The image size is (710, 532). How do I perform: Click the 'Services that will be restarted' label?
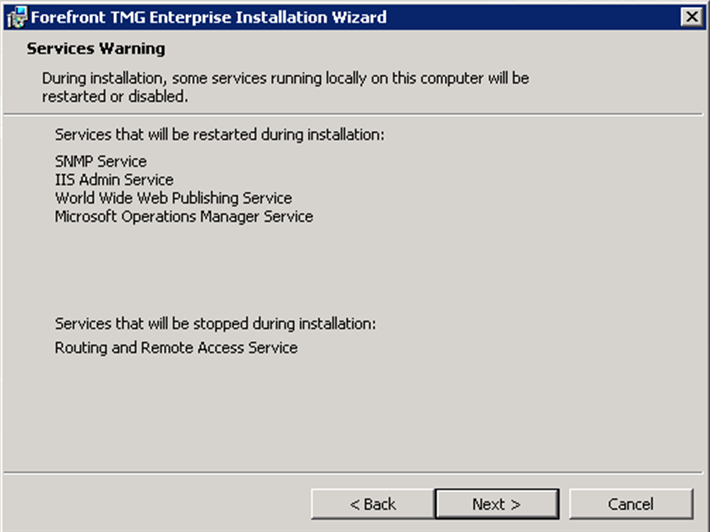tap(219, 134)
